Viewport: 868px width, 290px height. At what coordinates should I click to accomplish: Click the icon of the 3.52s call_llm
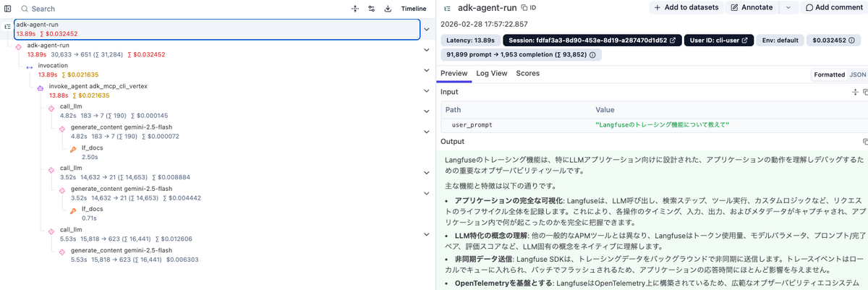(51, 169)
